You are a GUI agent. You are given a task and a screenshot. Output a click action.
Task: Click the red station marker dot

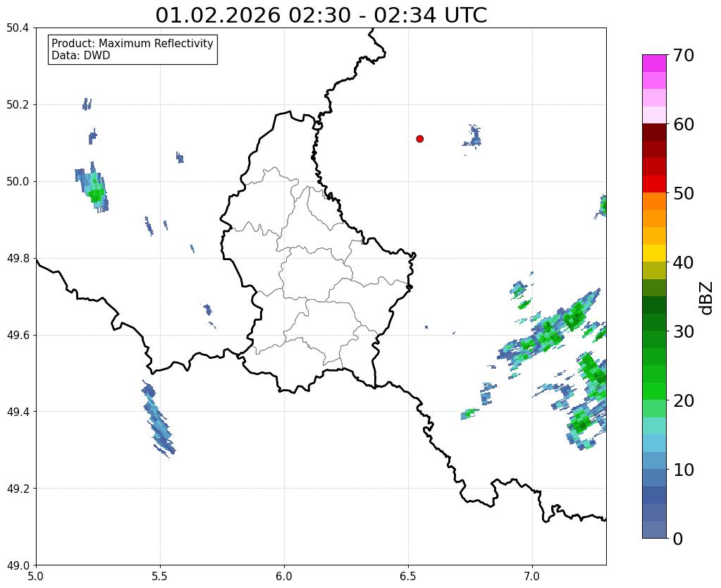(x=419, y=138)
